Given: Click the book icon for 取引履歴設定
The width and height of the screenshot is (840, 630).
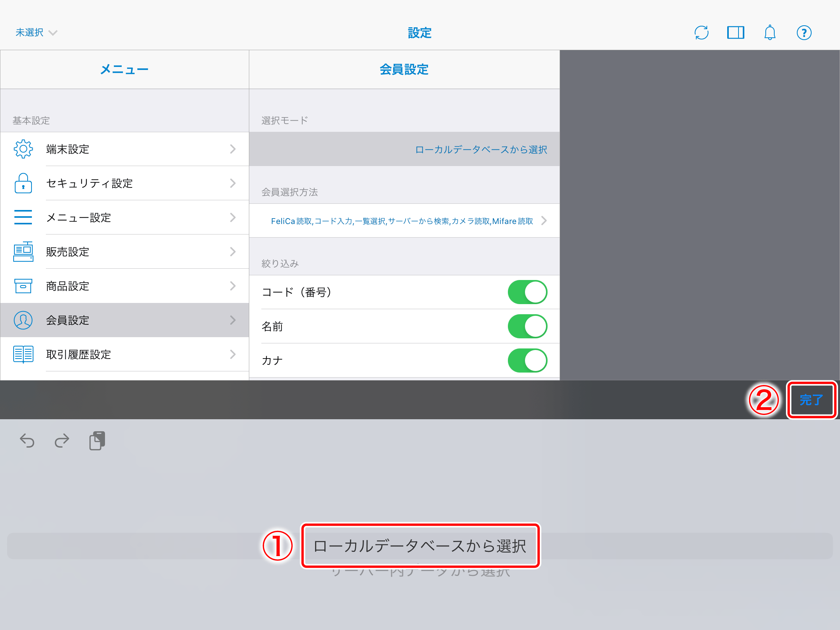Looking at the screenshot, I should pyautogui.click(x=23, y=354).
